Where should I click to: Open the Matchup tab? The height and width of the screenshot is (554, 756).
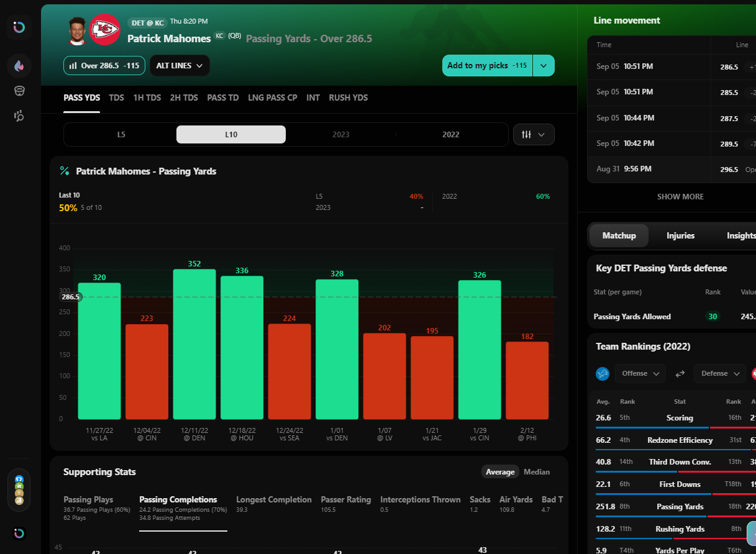coord(619,236)
